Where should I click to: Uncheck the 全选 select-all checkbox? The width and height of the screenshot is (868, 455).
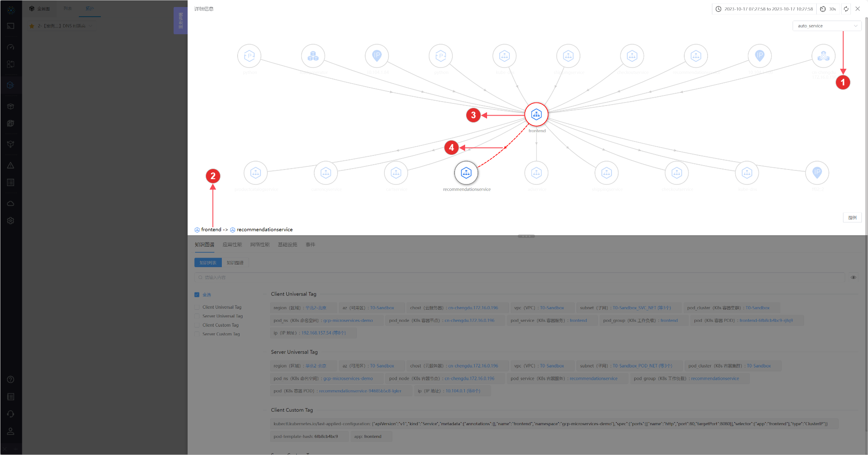pos(197,295)
